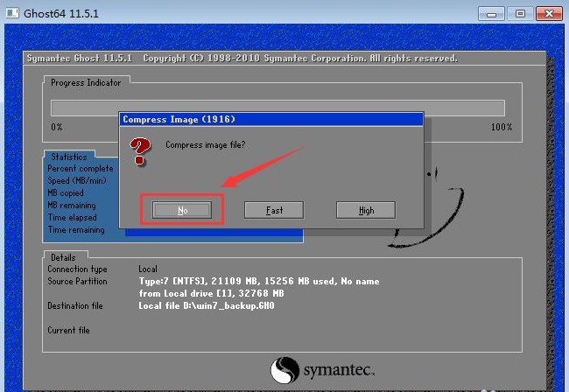Click the 'from Local drive [1], 32768 MB' line
569x392 pixels.
pos(211,293)
